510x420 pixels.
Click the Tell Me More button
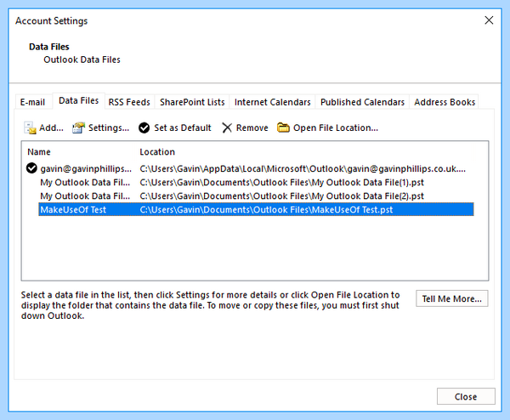[x=452, y=298]
